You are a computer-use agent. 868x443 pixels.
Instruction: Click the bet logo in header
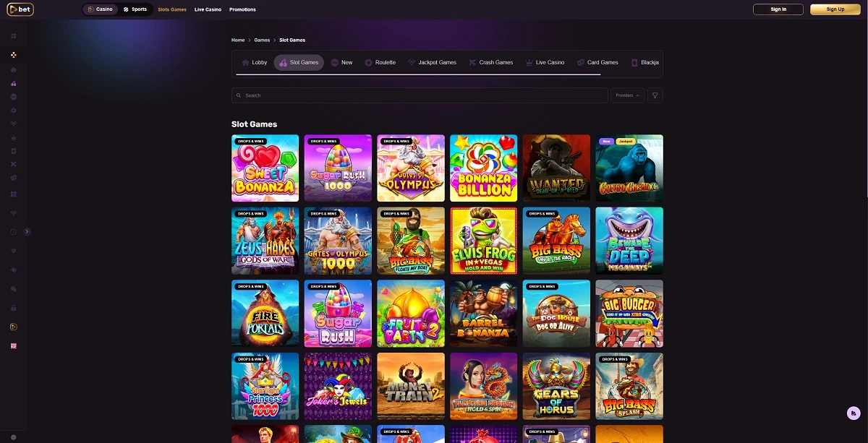[x=20, y=9]
